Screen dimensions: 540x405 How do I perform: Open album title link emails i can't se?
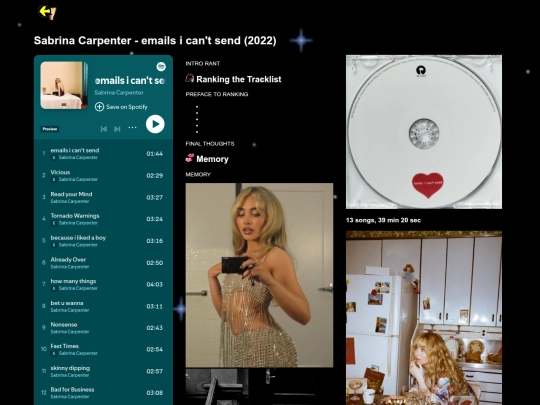[x=129, y=81]
